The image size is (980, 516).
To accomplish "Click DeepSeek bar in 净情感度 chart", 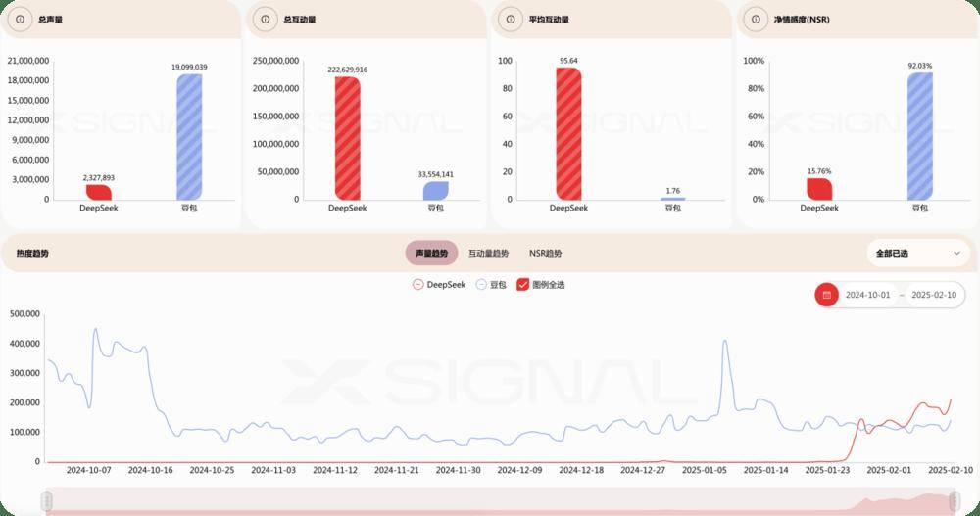I will coord(819,189).
